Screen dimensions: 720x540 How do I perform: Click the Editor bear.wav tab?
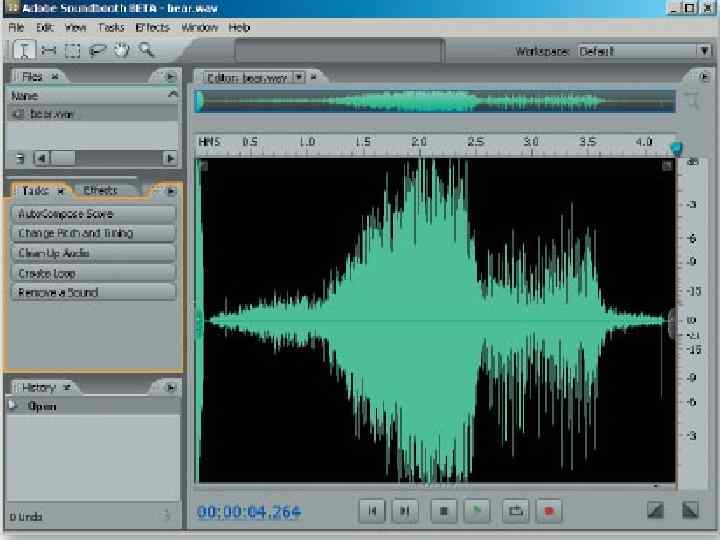pos(247,78)
